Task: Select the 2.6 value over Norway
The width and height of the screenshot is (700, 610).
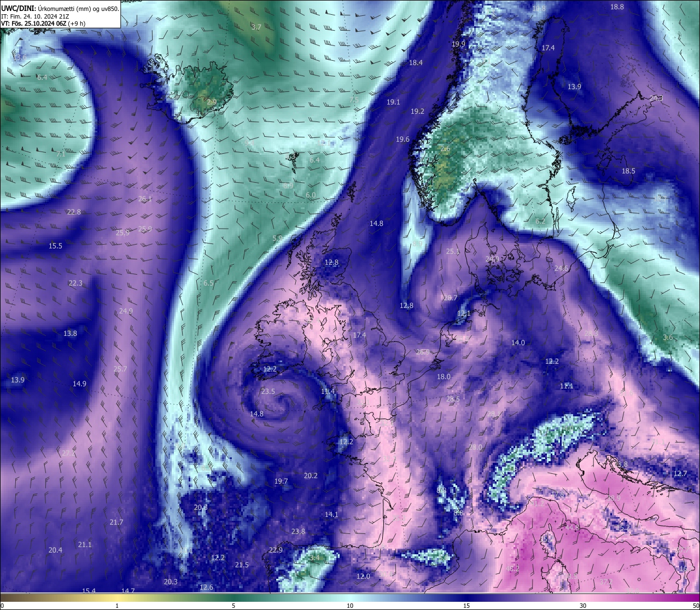Action: click(x=445, y=148)
